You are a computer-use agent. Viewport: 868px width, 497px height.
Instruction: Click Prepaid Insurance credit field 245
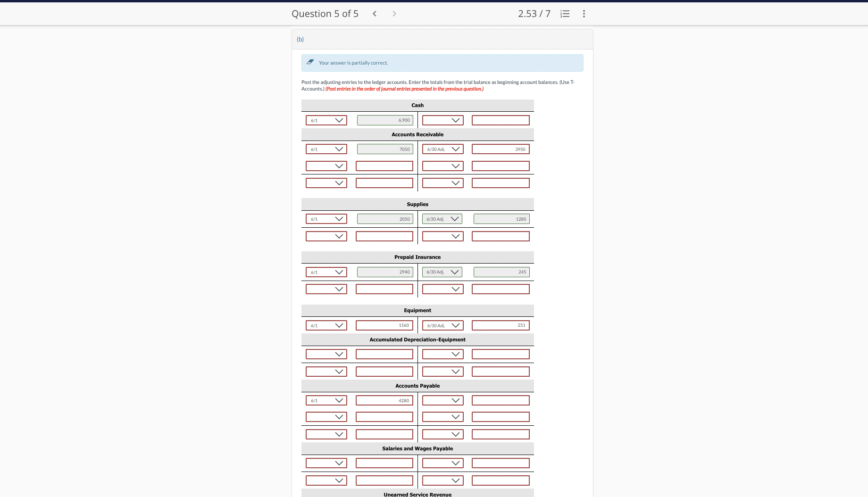pos(501,272)
